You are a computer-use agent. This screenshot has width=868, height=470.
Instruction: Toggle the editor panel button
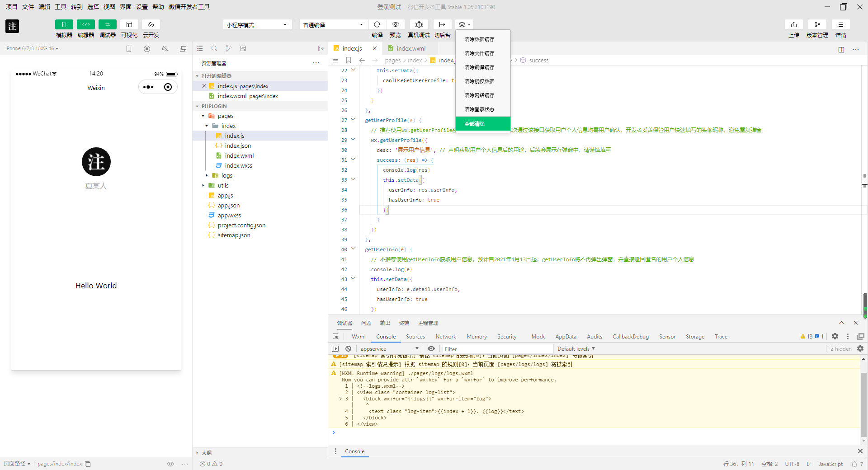tap(85, 24)
